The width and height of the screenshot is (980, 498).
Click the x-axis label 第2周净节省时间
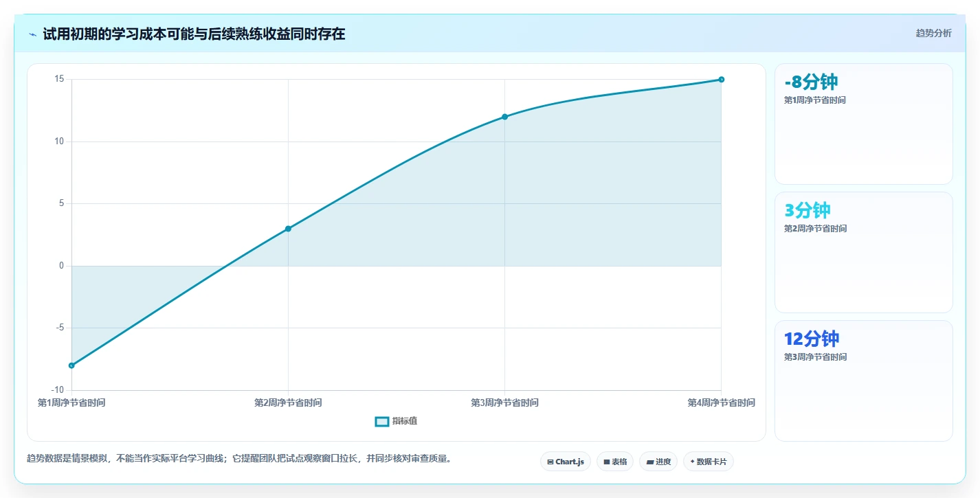pyautogui.click(x=288, y=403)
